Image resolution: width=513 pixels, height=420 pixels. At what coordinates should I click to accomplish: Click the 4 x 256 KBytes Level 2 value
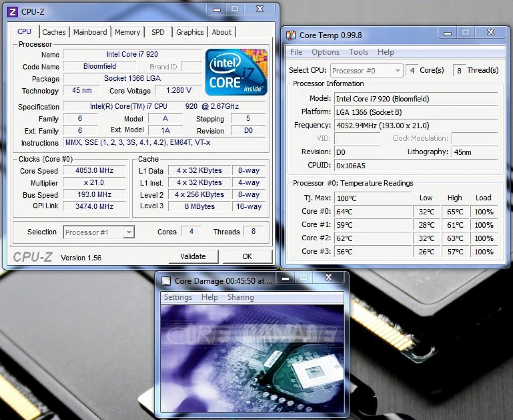coord(200,194)
